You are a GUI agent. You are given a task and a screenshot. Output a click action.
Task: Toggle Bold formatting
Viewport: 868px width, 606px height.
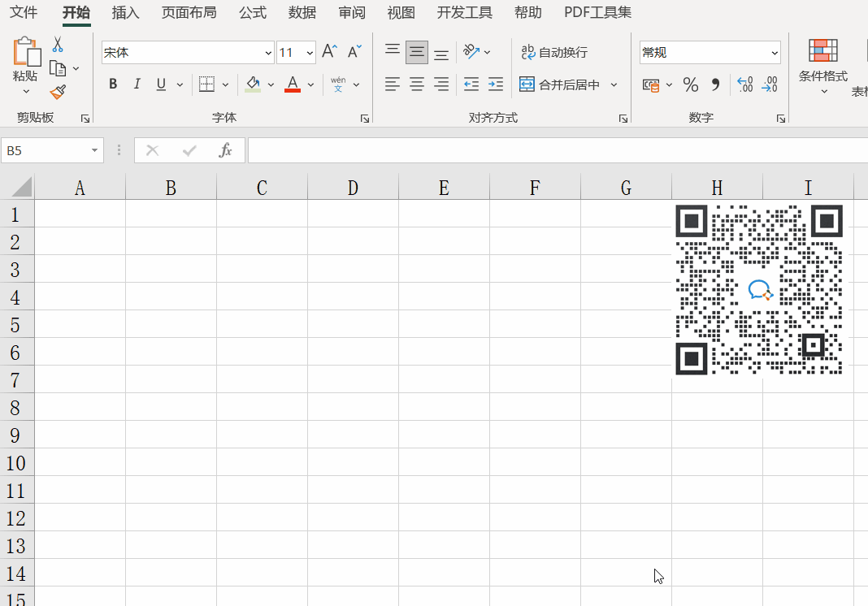(113, 84)
